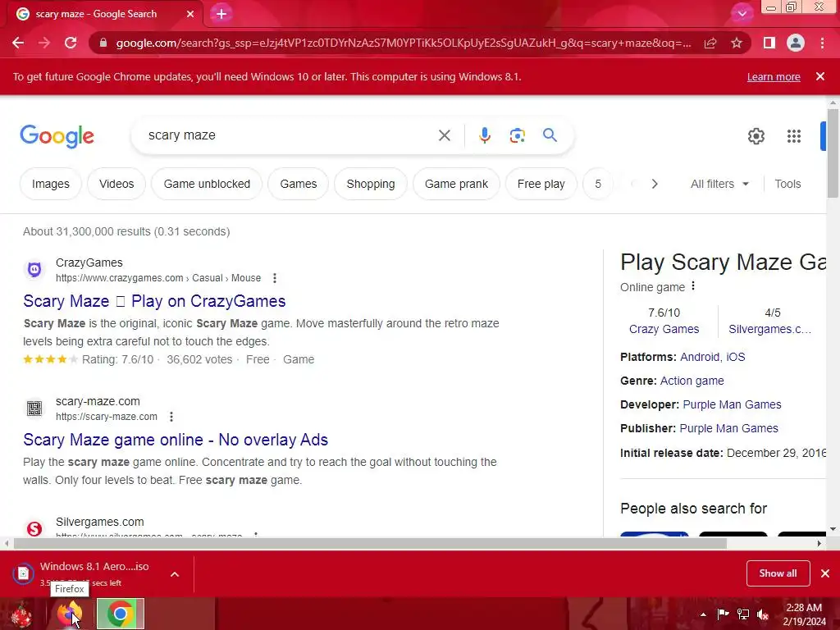The height and width of the screenshot is (630, 840).
Task: Open Purple Man Games publisher link
Action: 728,428
